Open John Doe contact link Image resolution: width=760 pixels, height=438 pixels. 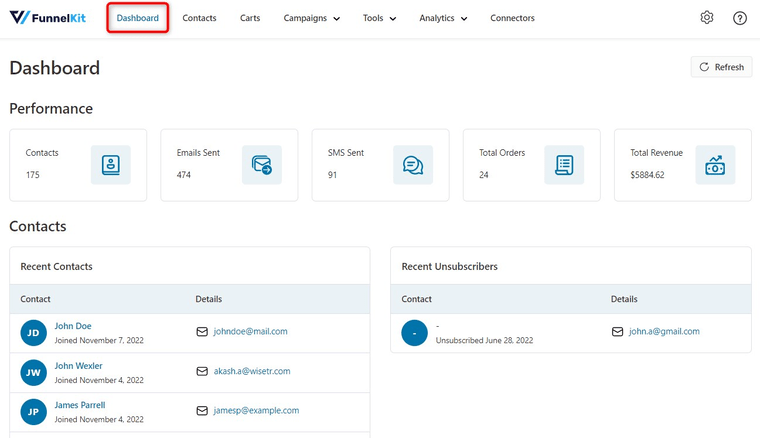[x=73, y=326]
